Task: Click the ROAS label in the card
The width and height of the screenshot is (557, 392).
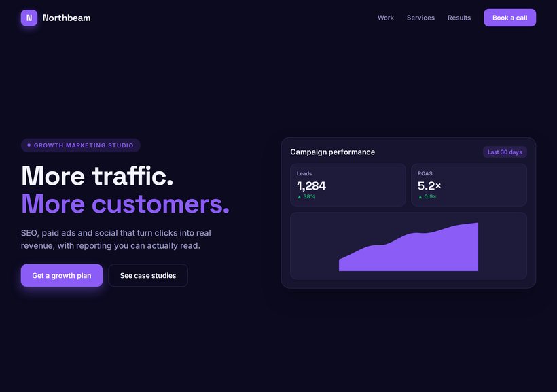Action: click(425, 173)
